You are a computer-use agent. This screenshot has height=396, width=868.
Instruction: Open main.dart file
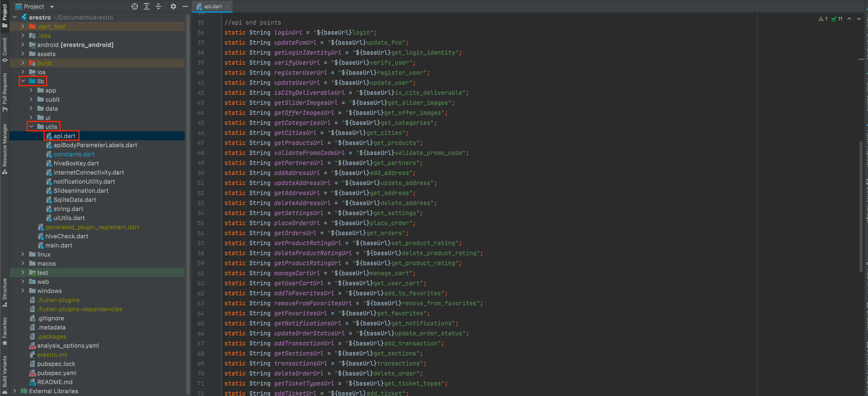click(55, 245)
